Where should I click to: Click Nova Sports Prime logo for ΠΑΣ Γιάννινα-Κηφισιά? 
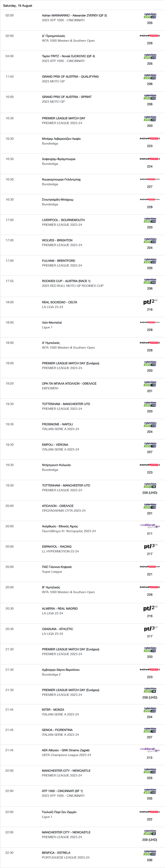(150, 567)
